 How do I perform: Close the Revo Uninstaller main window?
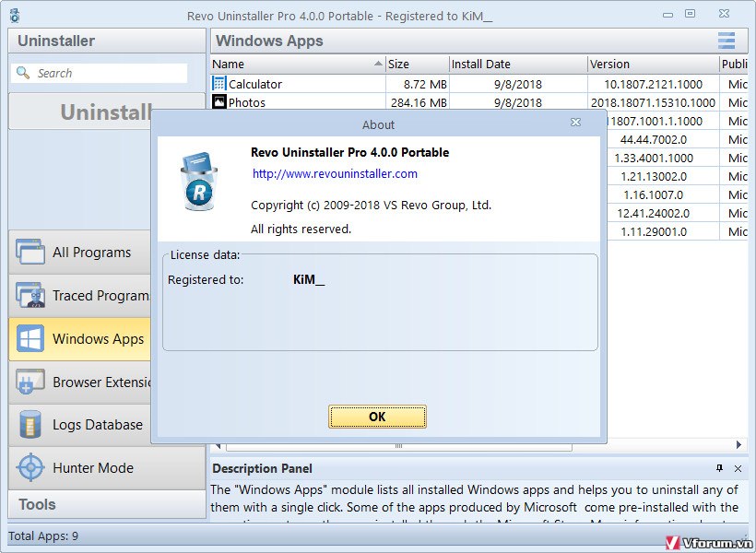click(x=724, y=14)
